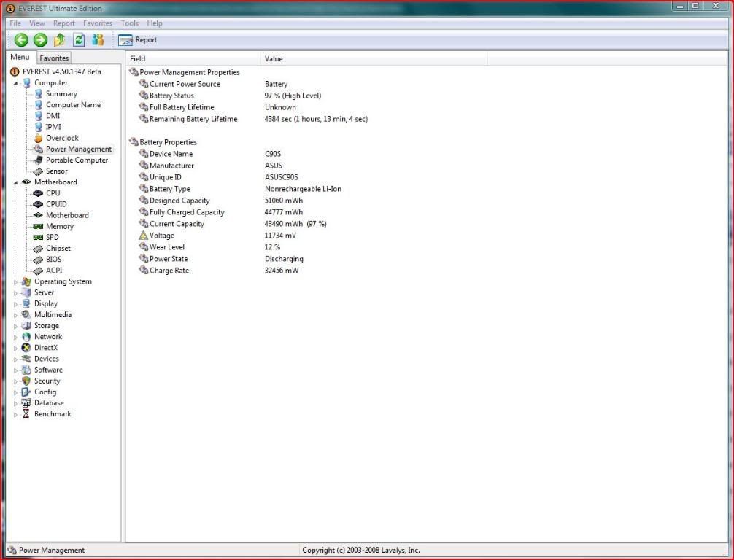The width and height of the screenshot is (734, 560).
Task: Select the Software tree icon
Action: pos(26,370)
